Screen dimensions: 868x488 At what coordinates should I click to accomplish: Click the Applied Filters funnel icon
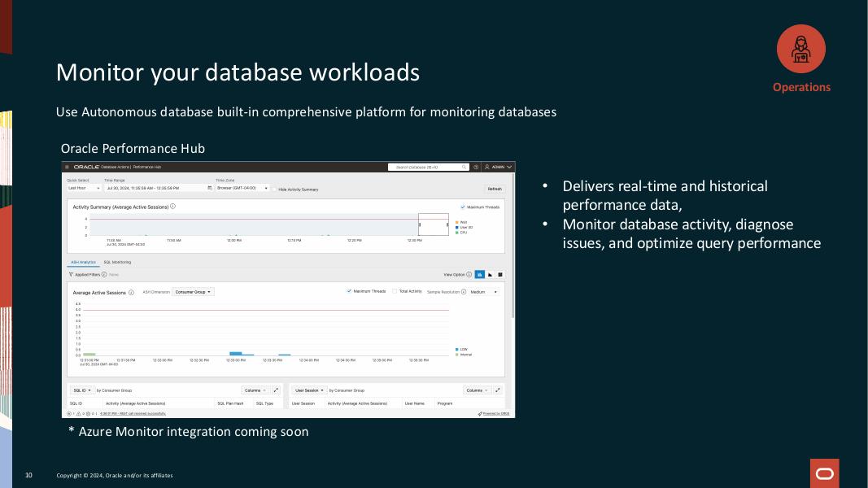(71, 274)
